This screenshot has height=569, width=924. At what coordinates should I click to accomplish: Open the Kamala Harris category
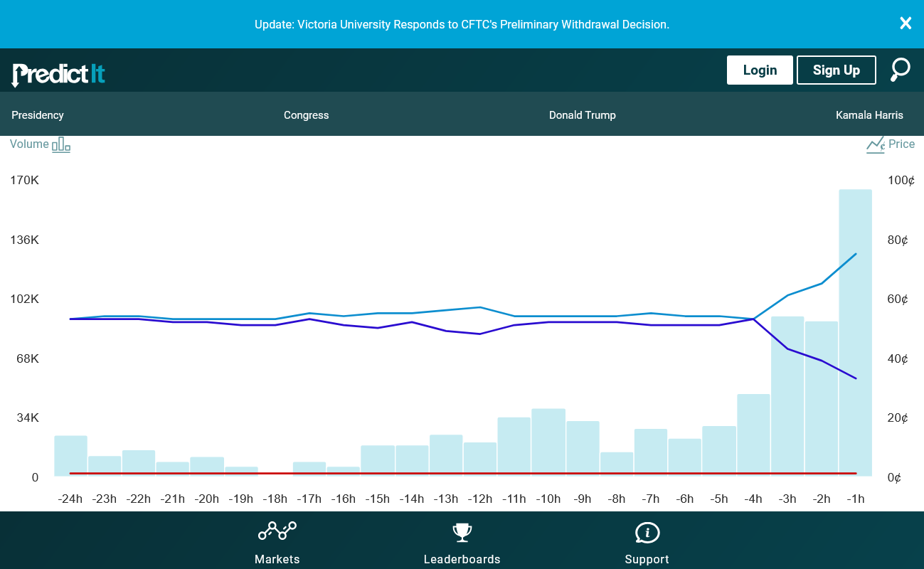click(869, 115)
